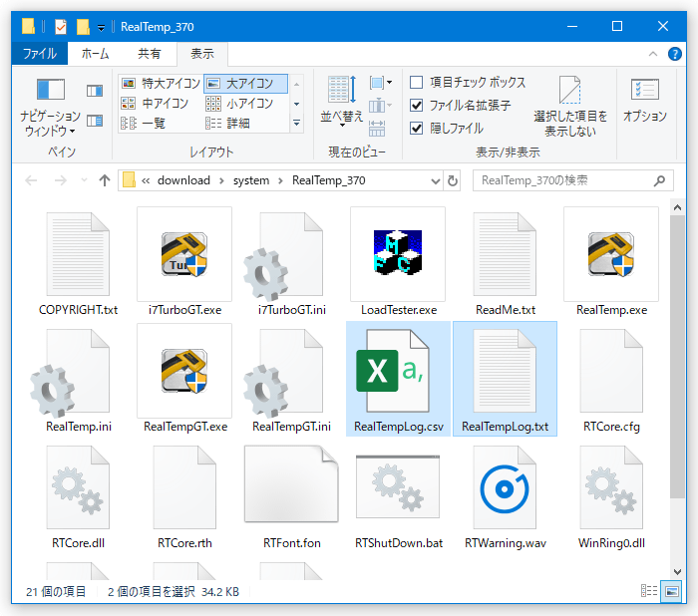Screen dimensions: 698x616
Task: Select the COPYRIGHT.txt file icon
Action: [x=78, y=254]
